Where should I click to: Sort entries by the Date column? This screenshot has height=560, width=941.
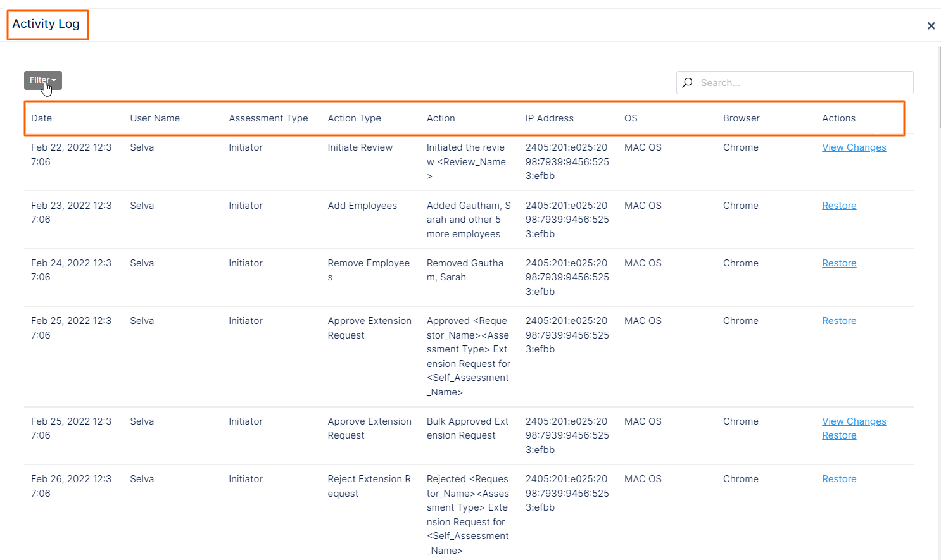click(41, 118)
